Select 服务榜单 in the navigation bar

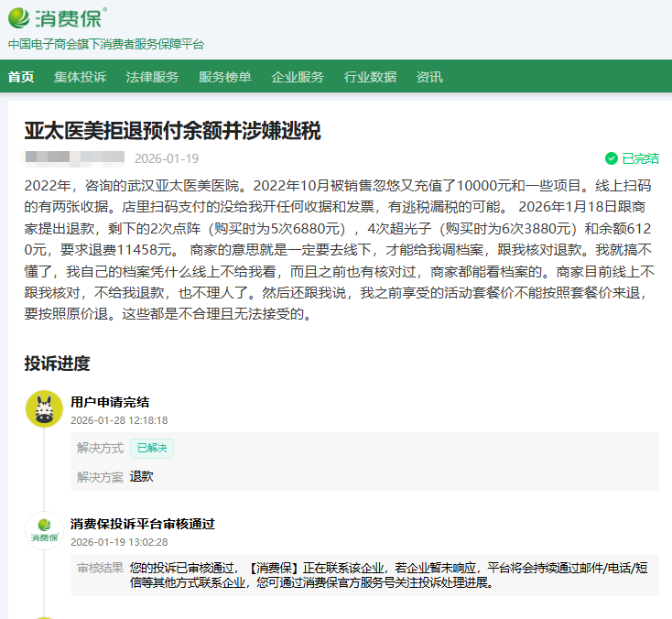click(224, 77)
